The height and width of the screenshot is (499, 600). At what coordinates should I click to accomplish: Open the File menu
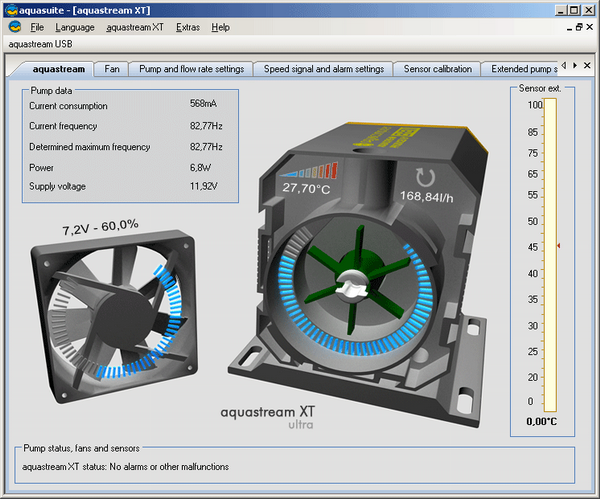pos(37,27)
